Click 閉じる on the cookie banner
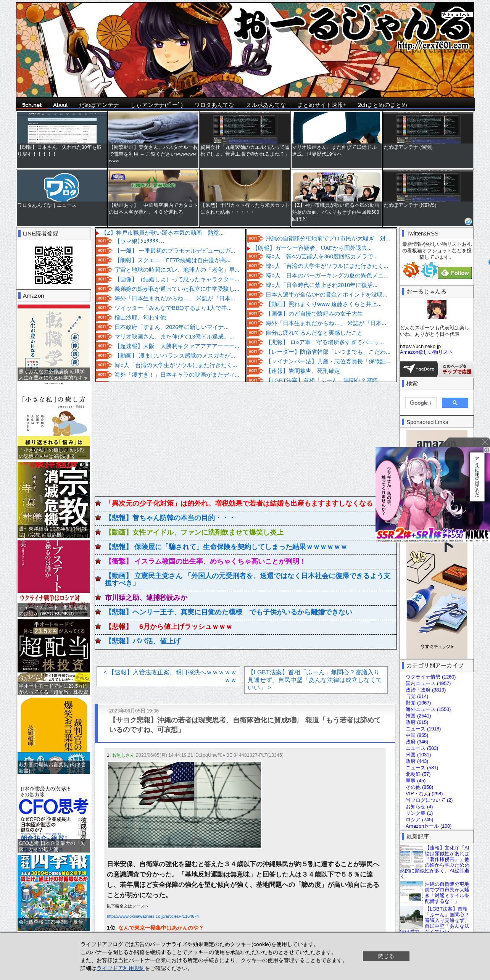The height and width of the screenshot is (980, 490). pyautogui.click(x=386, y=956)
